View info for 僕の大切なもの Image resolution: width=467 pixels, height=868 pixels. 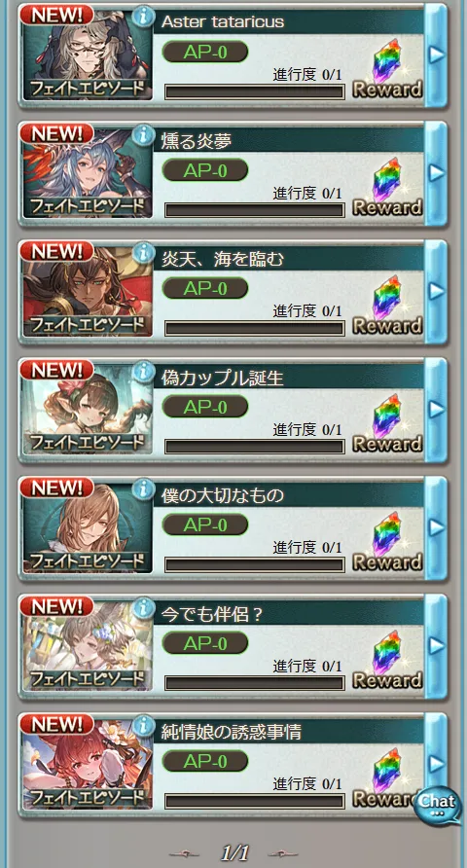click(x=143, y=489)
